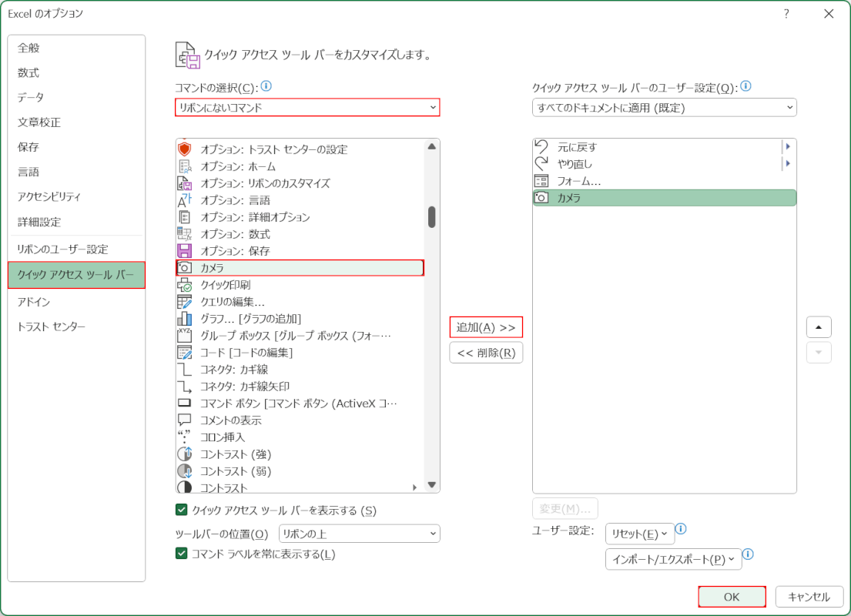Click the info icon beside コマンドの選択
Viewport: 851px width, 616px height.
266,87
